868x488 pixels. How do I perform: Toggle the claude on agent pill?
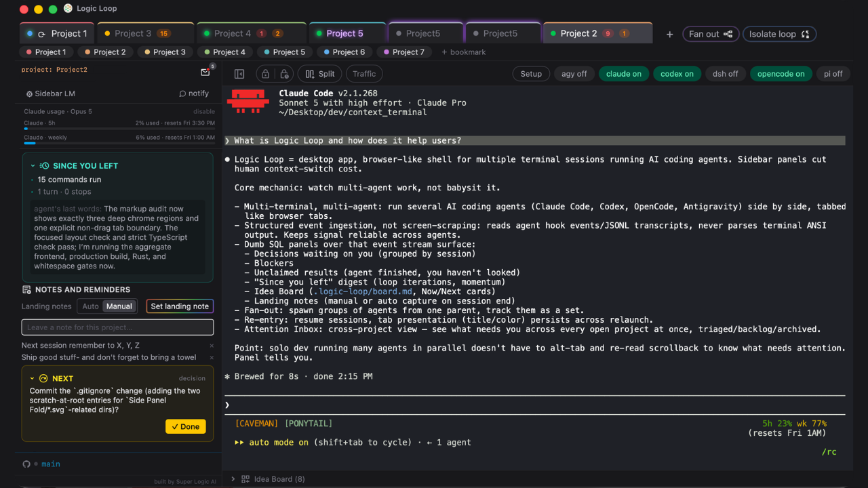(x=624, y=74)
